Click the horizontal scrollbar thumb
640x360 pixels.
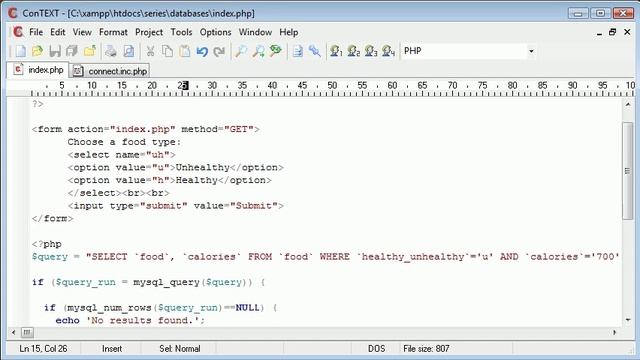coord(27,332)
